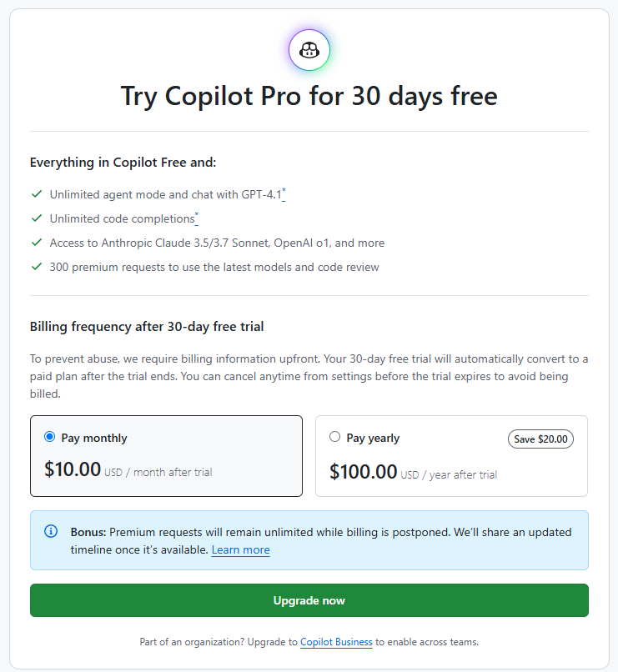The width and height of the screenshot is (618, 672).
Task: Click checkmark beside Unlimited code completions
Action: [x=37, y=218]
